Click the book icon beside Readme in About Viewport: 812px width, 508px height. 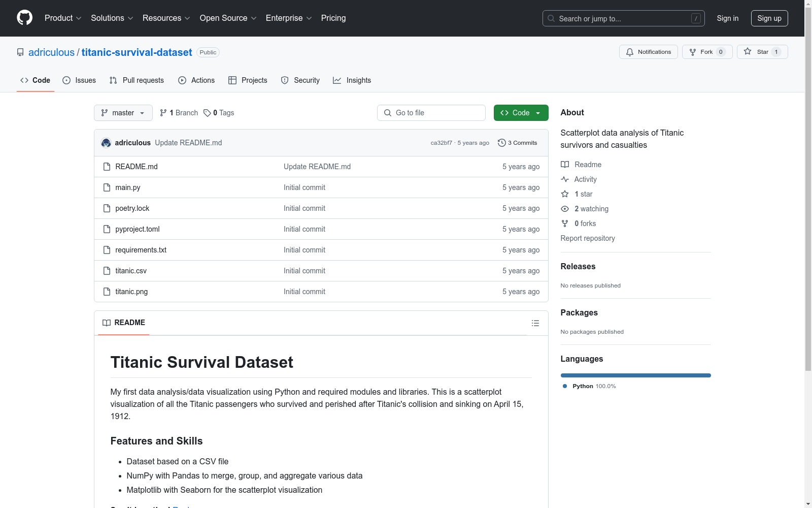click(565, 165)
